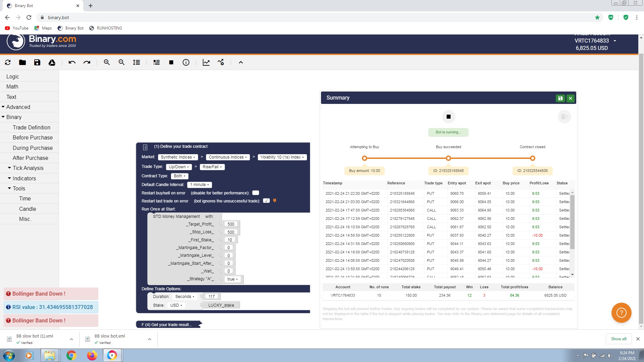Select the Save blocks floppy disk icon
The image size is (644, 362).
tap(37, 62)
